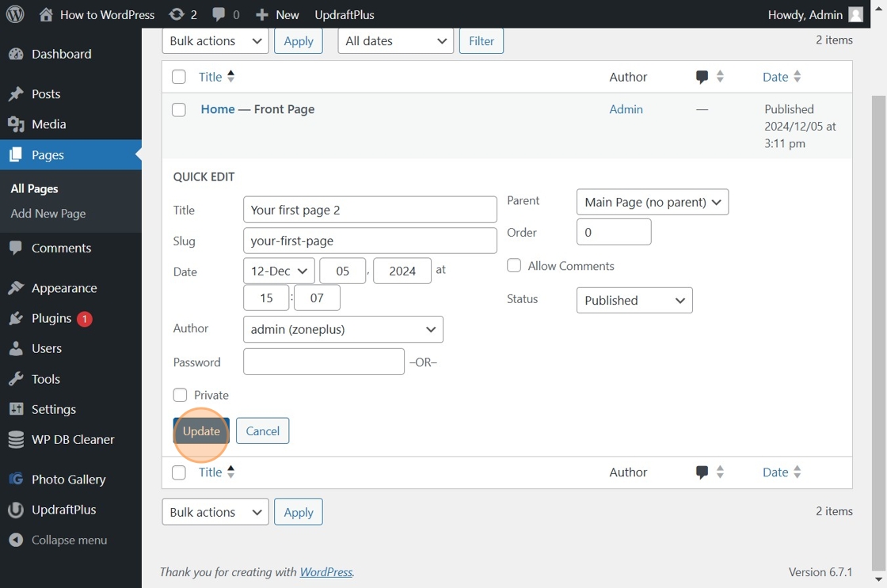
Task: Click the Photo Gallery icon
Action: click(x=16, y=479)
